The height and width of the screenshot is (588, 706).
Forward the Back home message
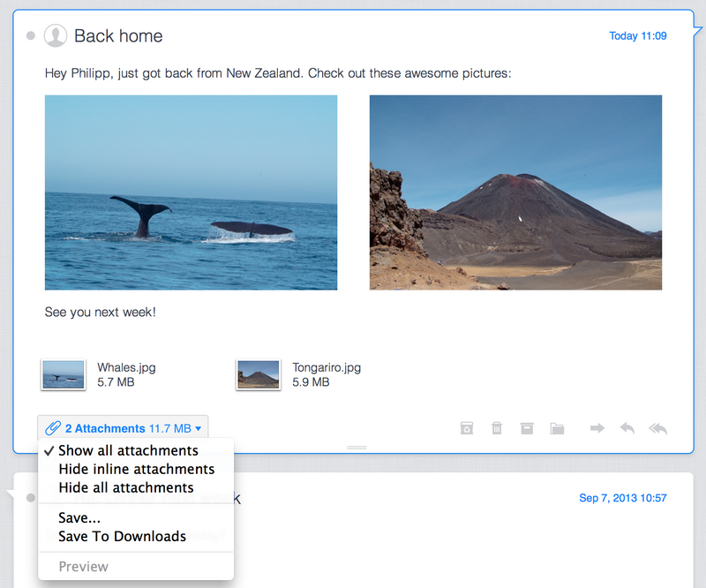pyautogui.click(x=597, y=428)
